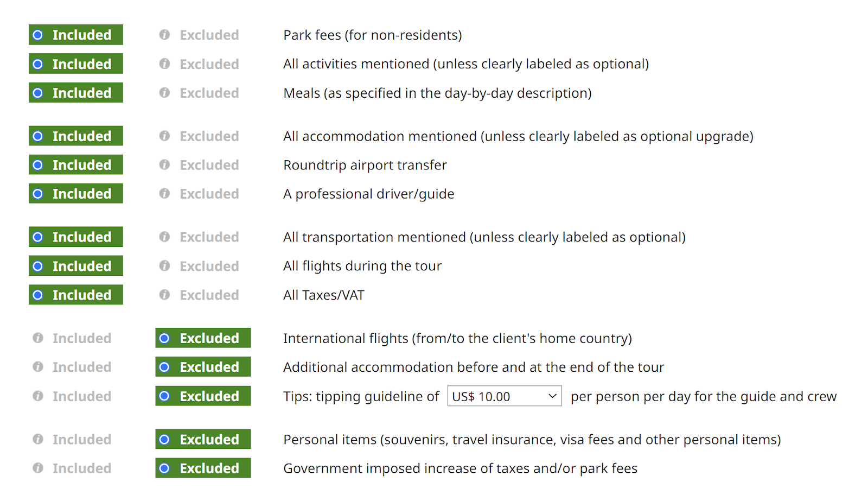Click the Excluded label for Government imposed increase

click(x=209, y=468)
